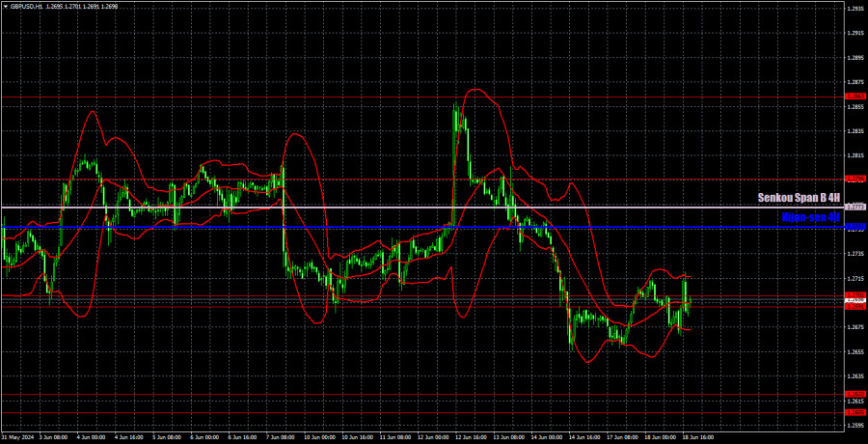Click the red 1.2701 price level tag

click(x=854, y=295)
